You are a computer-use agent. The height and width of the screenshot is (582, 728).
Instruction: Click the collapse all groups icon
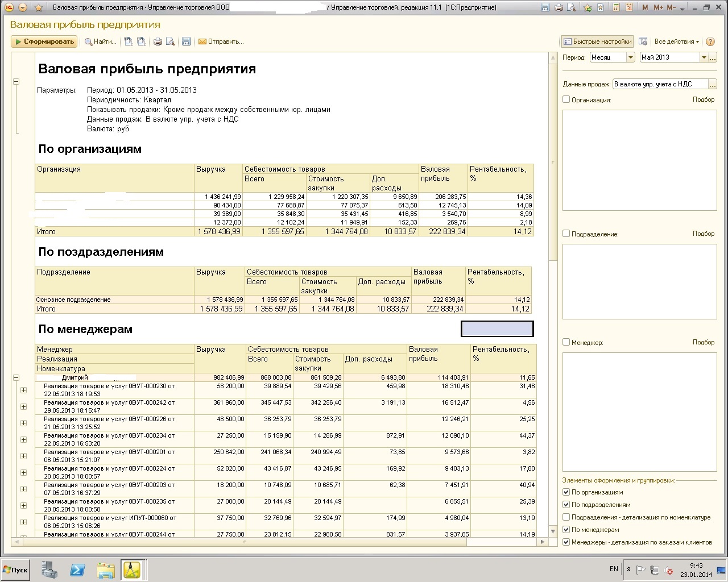[x=141, y=41]
